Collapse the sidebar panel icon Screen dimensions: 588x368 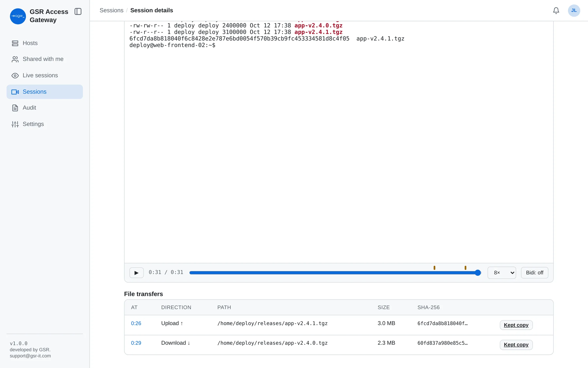pos(78,12)
